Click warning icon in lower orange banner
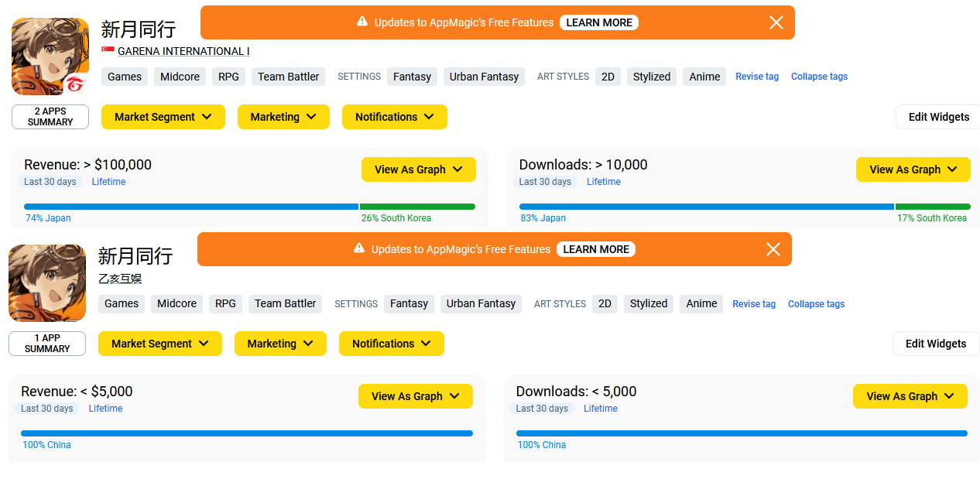The image size is (980, 486). 358,248
